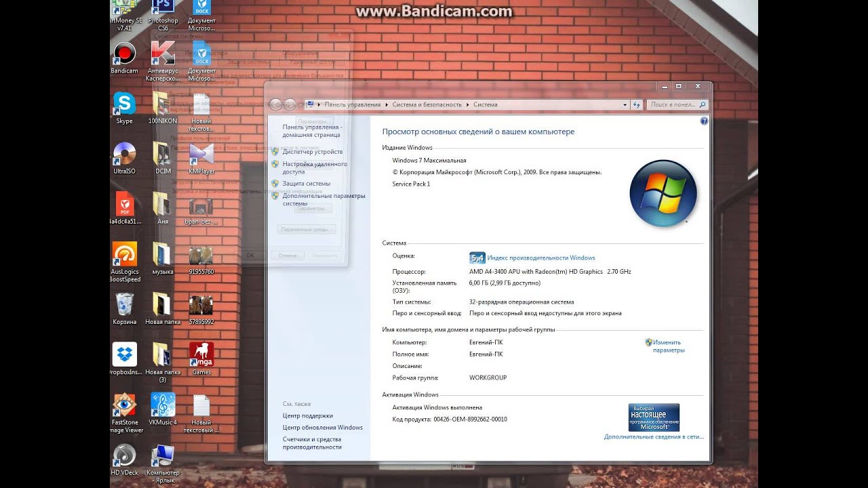This screenshot has width=868, height=488.
Task: Go to Панель управления breadcrumb
Action: click(x=353, y=105)
